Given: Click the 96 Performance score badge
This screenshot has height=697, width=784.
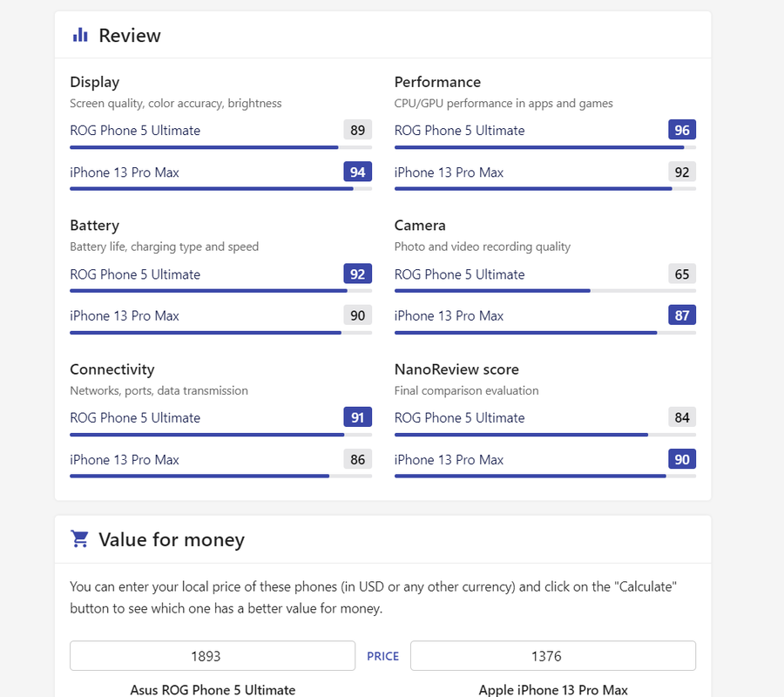Looking at the screenshot, I should pyautogui.click(x=681, y=131).
